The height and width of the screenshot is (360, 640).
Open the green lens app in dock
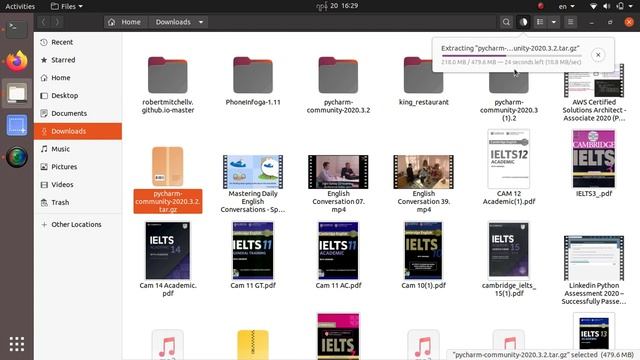tap(17, 157)
